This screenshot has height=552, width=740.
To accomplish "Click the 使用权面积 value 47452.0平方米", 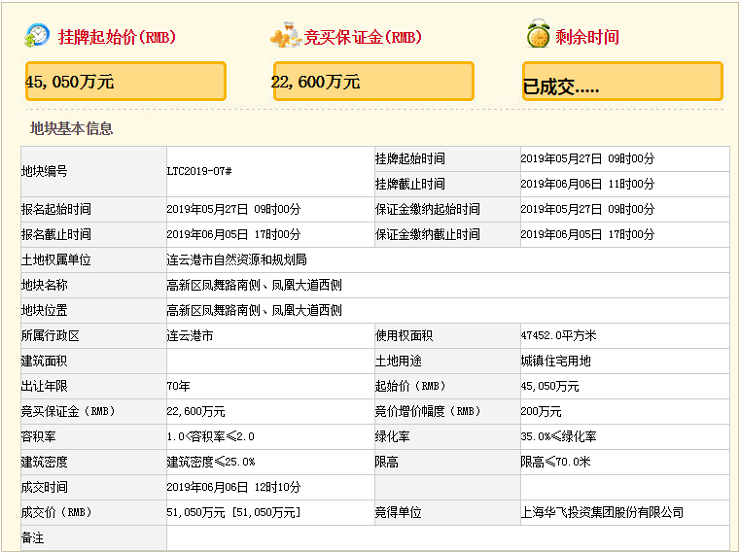I will (x=558, y=336).
